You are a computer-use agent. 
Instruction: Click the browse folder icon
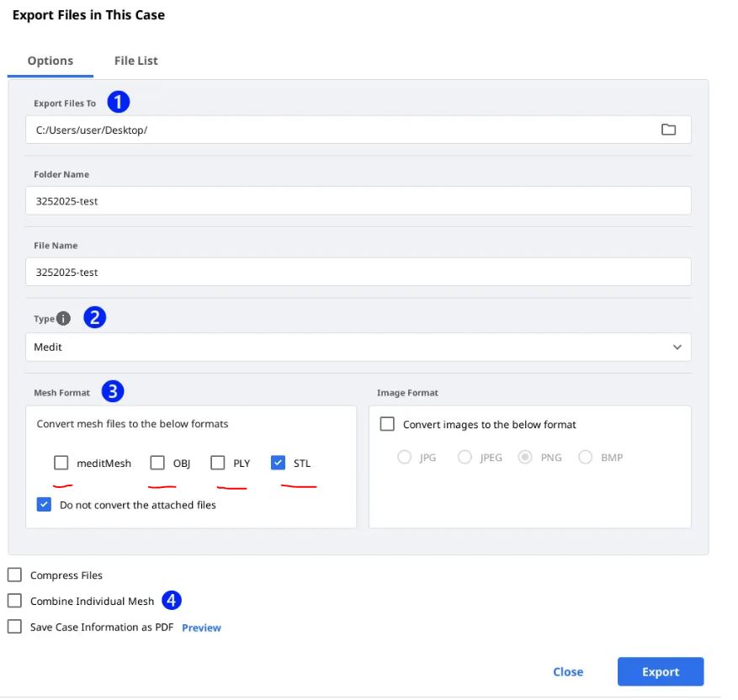click(x=668, y=130)
